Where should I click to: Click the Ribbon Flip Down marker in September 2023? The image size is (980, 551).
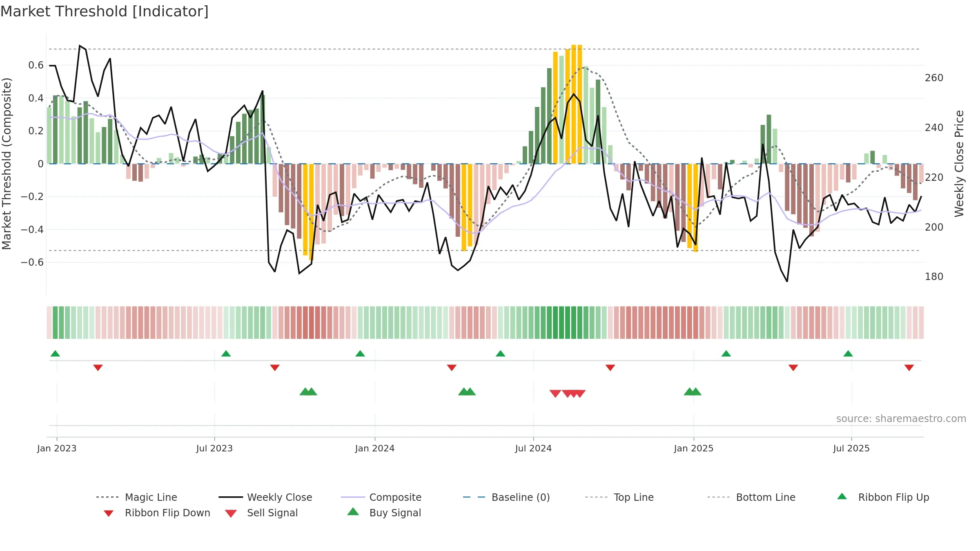(275, 368)
